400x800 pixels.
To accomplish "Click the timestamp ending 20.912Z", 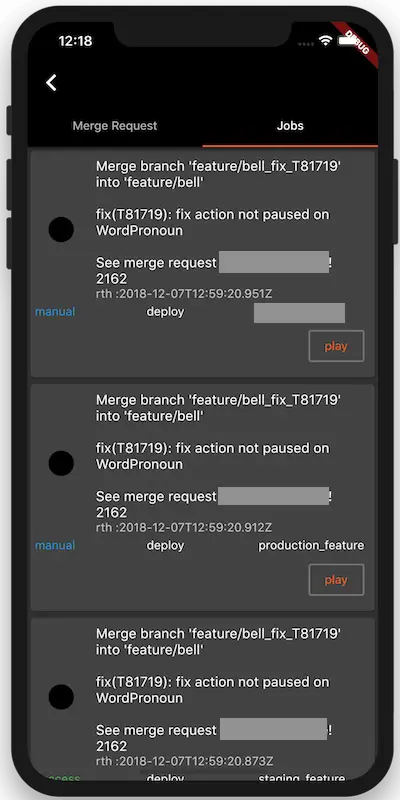I will (x=184, y=528).
